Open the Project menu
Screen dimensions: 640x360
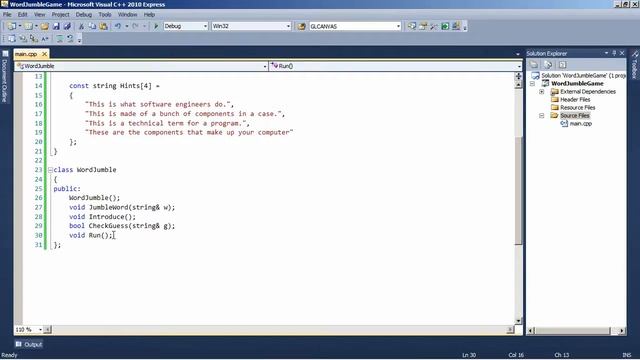(60, 15)
